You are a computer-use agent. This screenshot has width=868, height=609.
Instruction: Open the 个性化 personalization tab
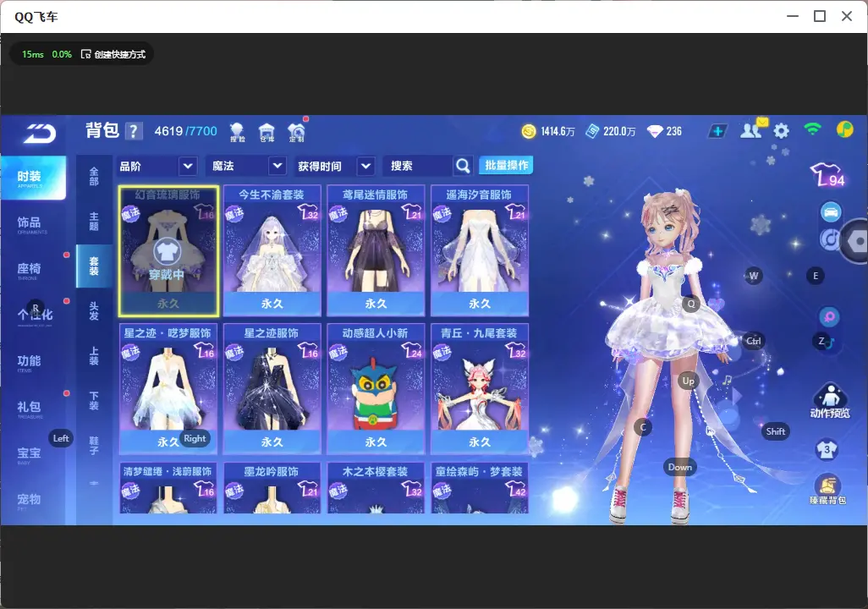point(33,316)
